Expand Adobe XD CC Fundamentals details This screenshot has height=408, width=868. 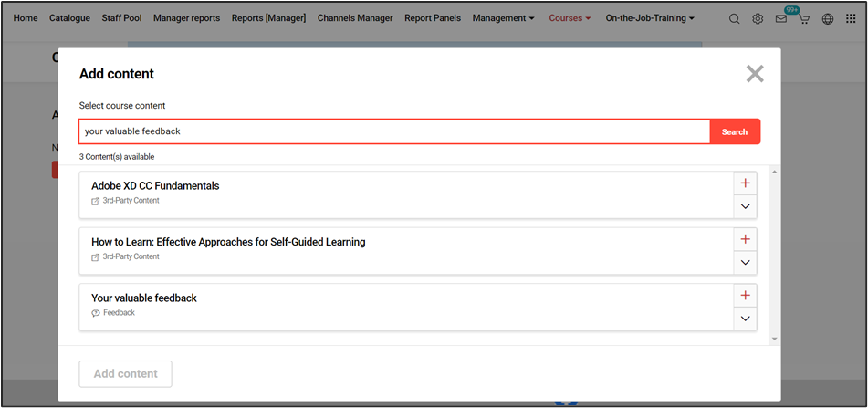[745, 206]
